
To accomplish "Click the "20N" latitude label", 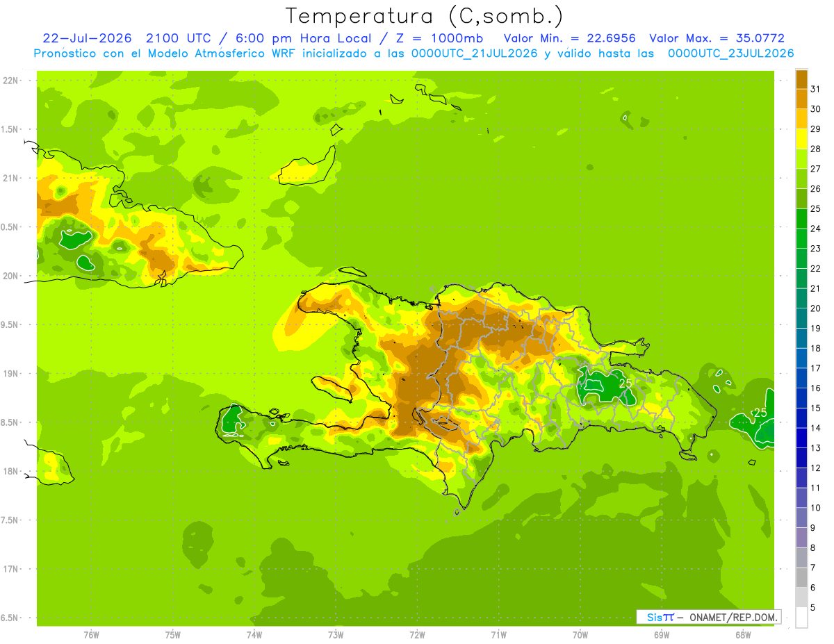I will click(x=11, y=276).
